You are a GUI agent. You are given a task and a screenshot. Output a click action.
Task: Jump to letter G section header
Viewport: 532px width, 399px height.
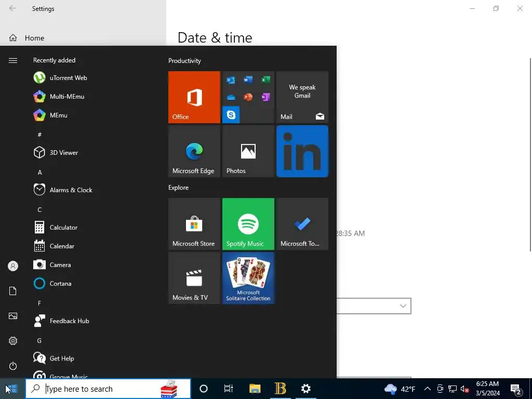coord(39,340)
